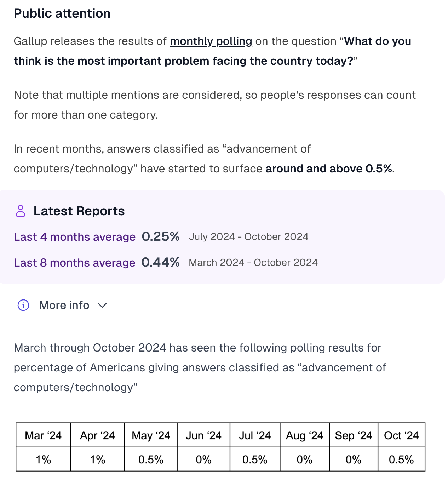
Task: Click Last 8 months average label
Action: [74, 263]
